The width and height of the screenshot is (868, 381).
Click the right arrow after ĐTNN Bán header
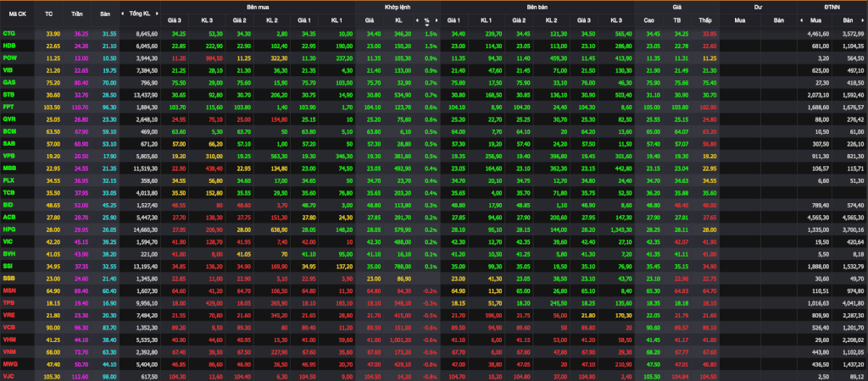864,20
